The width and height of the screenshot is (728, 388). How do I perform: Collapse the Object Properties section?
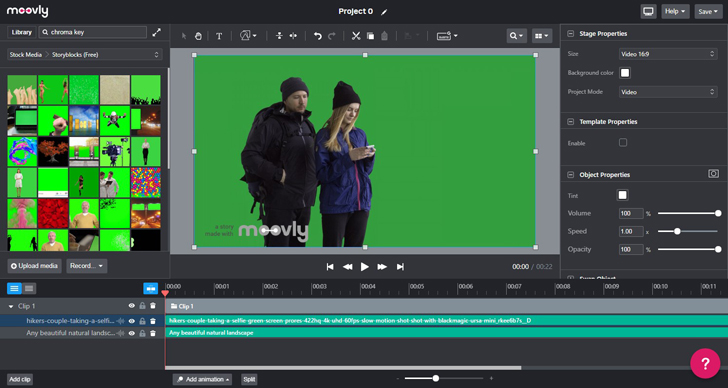point(571,175)
